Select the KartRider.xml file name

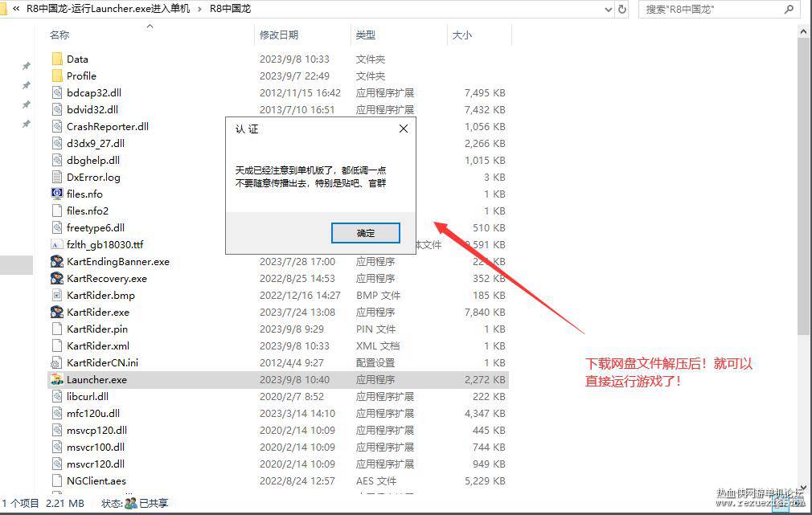(x=98, y=345)
